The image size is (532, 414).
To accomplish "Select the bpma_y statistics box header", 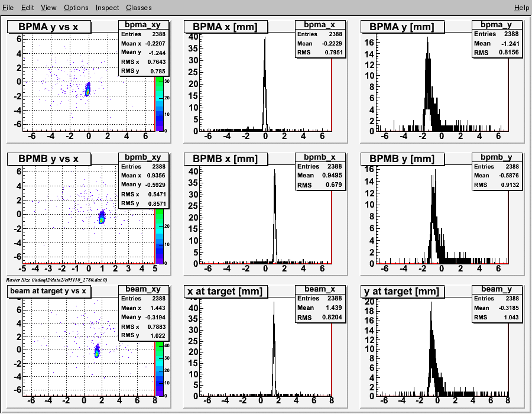I will coord(497,25).
